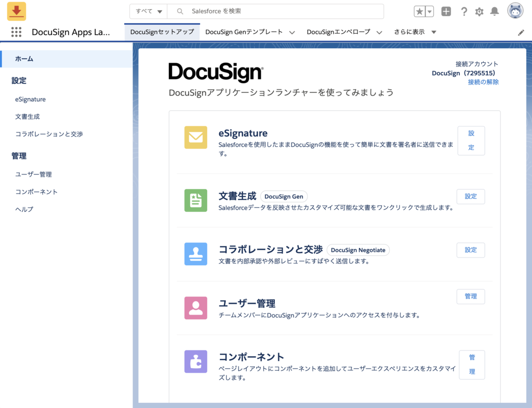The image size is (532, 408).
Task: Click the 接続の解除 link
Action: (x=484, y=82)
